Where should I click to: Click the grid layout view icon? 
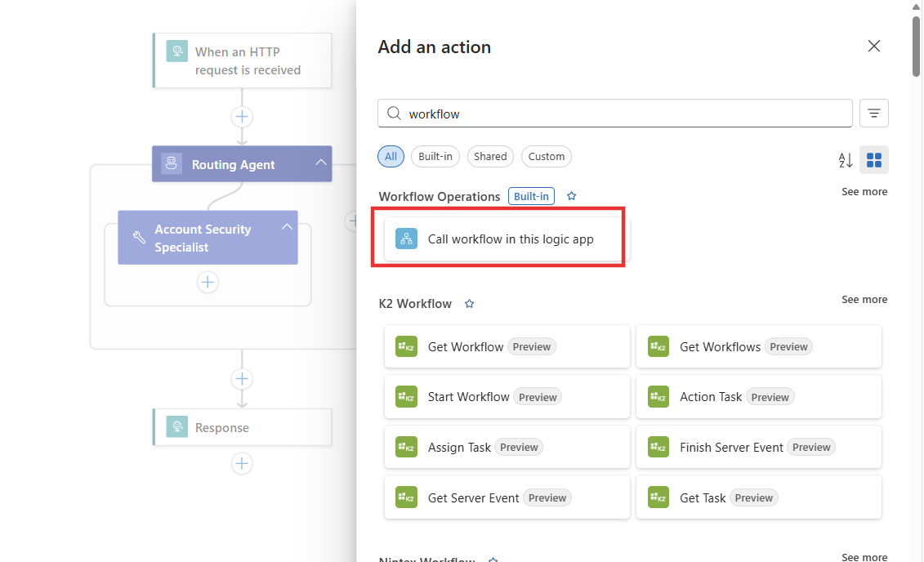pos(873,160)
